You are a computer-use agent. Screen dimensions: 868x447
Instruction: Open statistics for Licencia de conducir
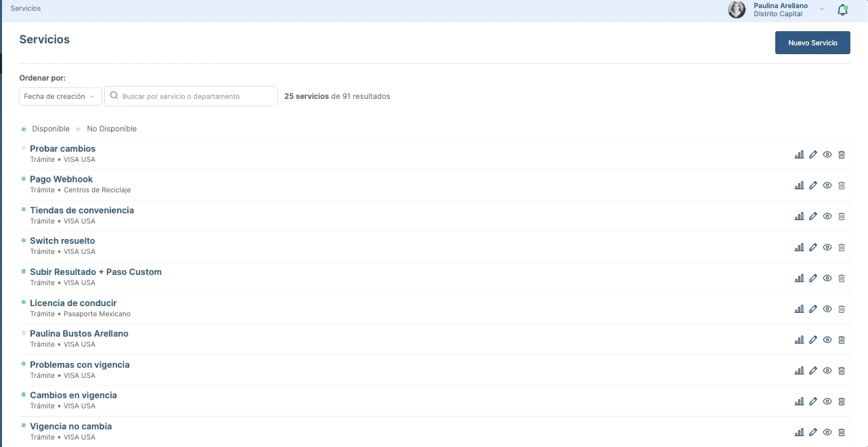tap(799, 309)
